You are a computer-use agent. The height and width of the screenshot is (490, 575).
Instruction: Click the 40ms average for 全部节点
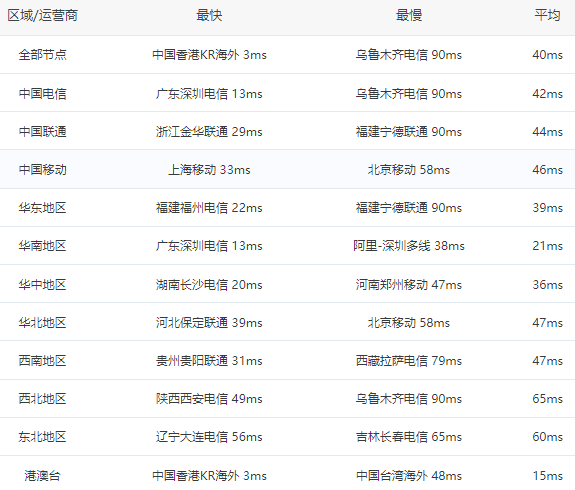[x=547, y=55]
